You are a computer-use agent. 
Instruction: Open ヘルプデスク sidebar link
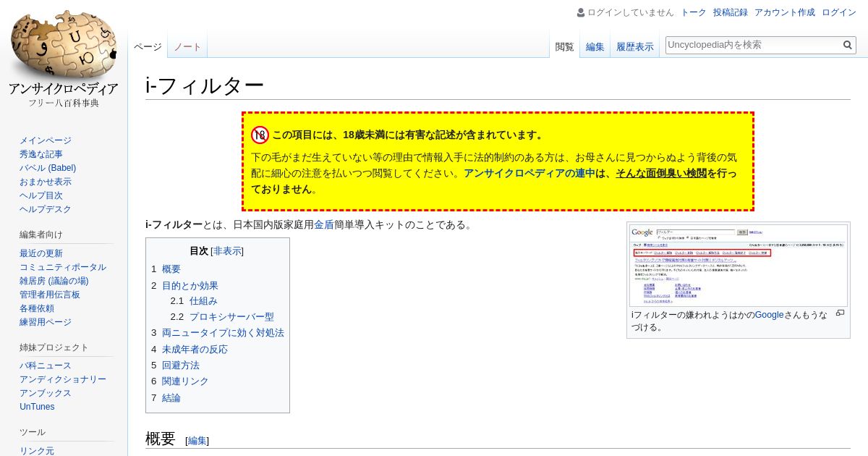46,209
